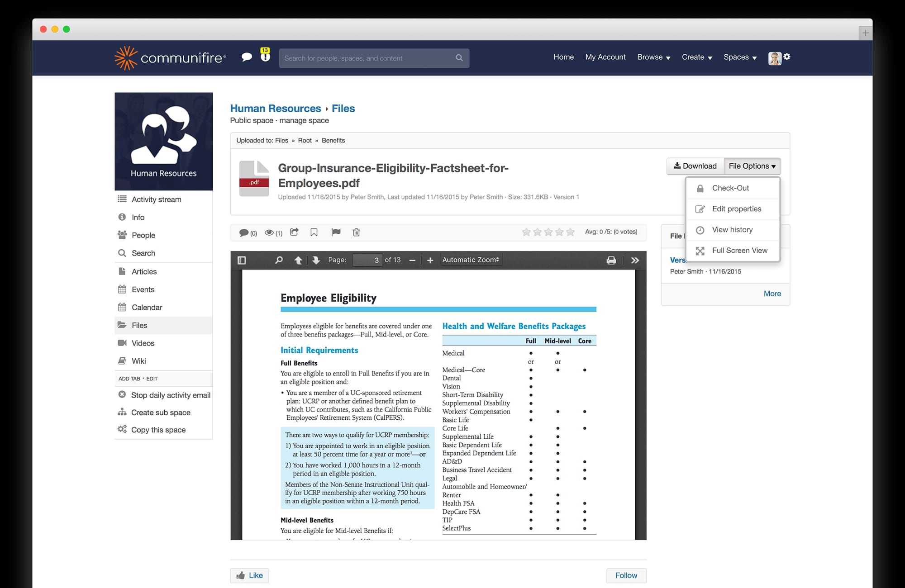This screenshot has height=588, width=905.
Task: Open Wiki in the sidebar
Action: (163, 361)
